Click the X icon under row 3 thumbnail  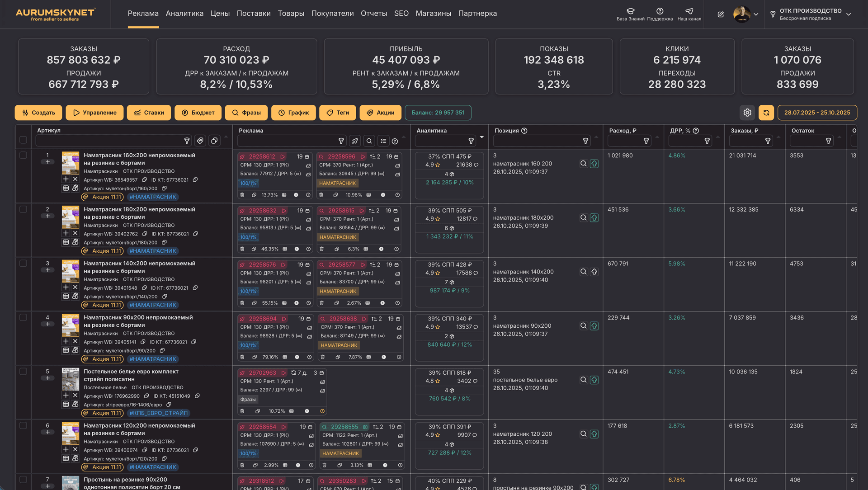(x=75, y=287)
